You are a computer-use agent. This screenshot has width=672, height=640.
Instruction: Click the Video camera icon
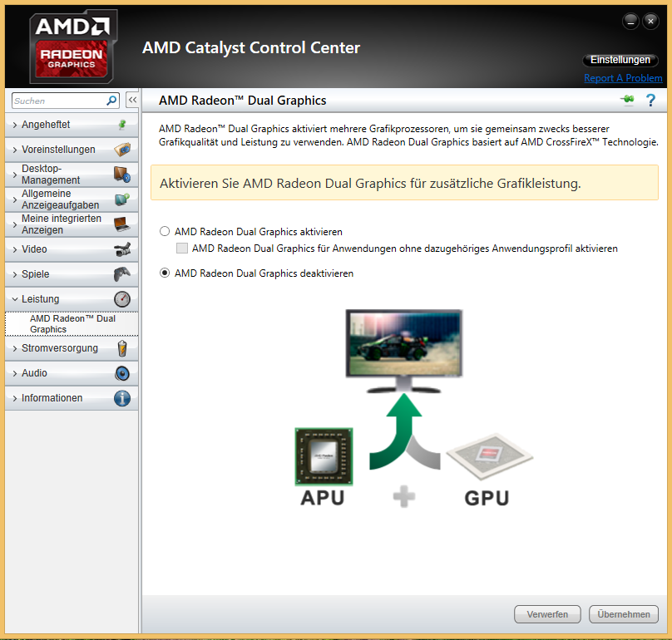coord(122,249)
